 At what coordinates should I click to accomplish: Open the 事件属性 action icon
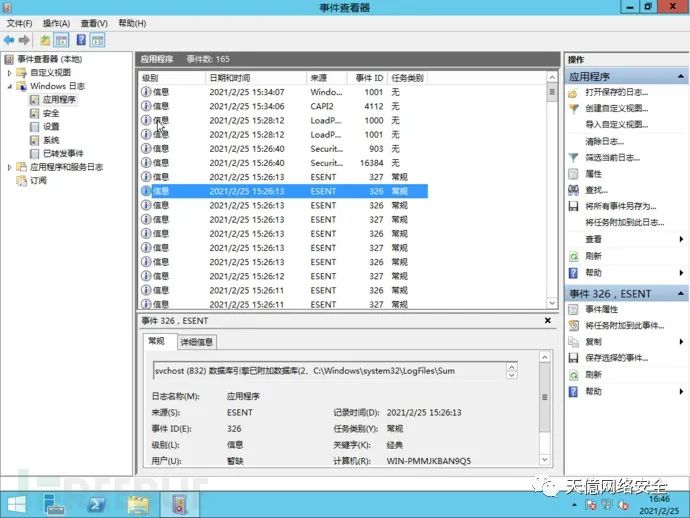(x=573, y=309)
